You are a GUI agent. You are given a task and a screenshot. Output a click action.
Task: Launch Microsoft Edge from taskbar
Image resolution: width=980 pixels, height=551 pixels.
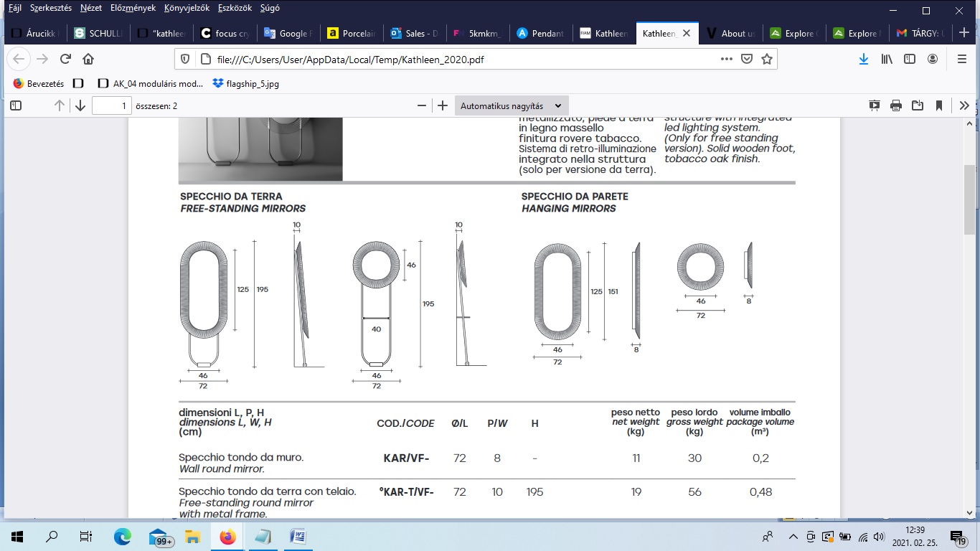pyautogui.click(x=123, y=536)
